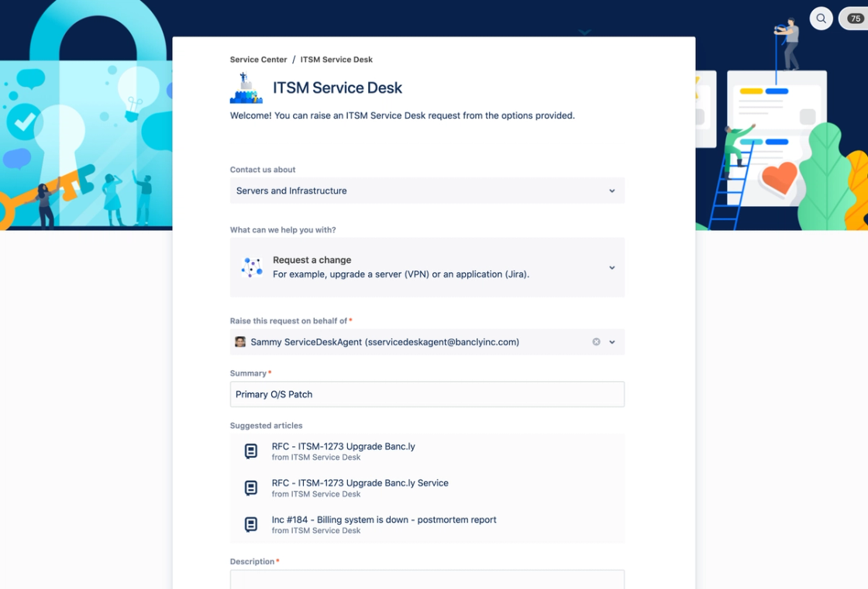Open the search magnifier icon
The width and height of the screenshot is (868, 589).
coord(821,19)
